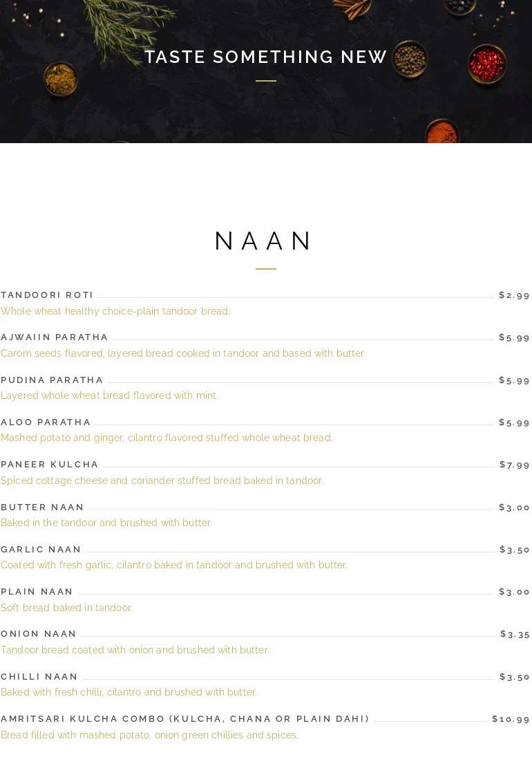The width and height of the screenshot is (532, 782).
Task: Click the $10.99 price for Amritsari Kulcha
Action: coord(511,719)
